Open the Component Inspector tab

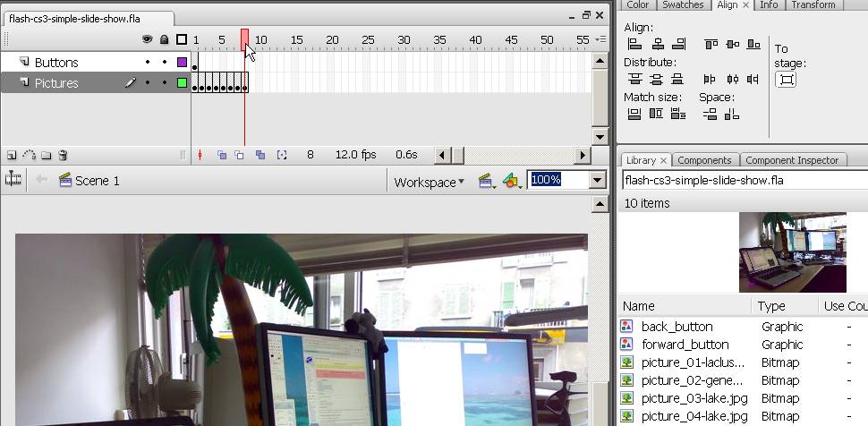792,160
